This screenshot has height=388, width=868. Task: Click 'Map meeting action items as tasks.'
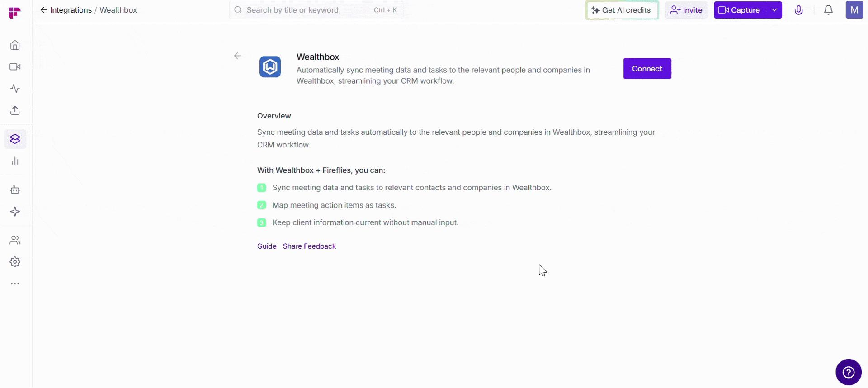(x=334, y=205)
